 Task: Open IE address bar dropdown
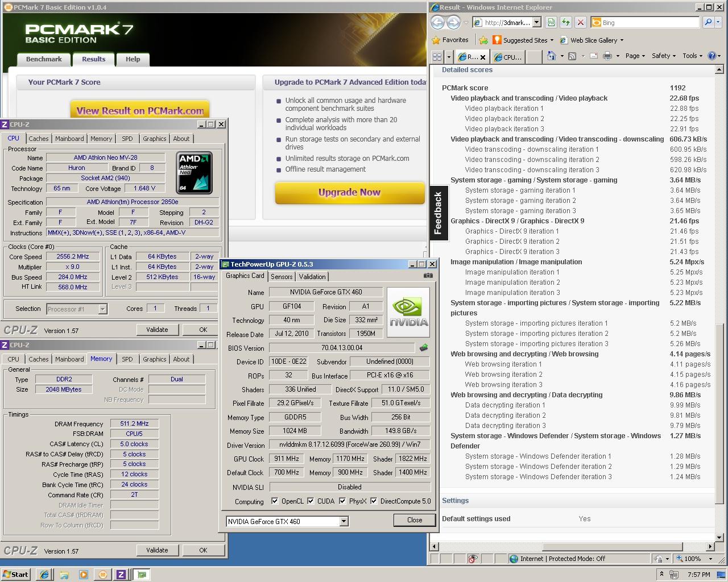(536, 22)
